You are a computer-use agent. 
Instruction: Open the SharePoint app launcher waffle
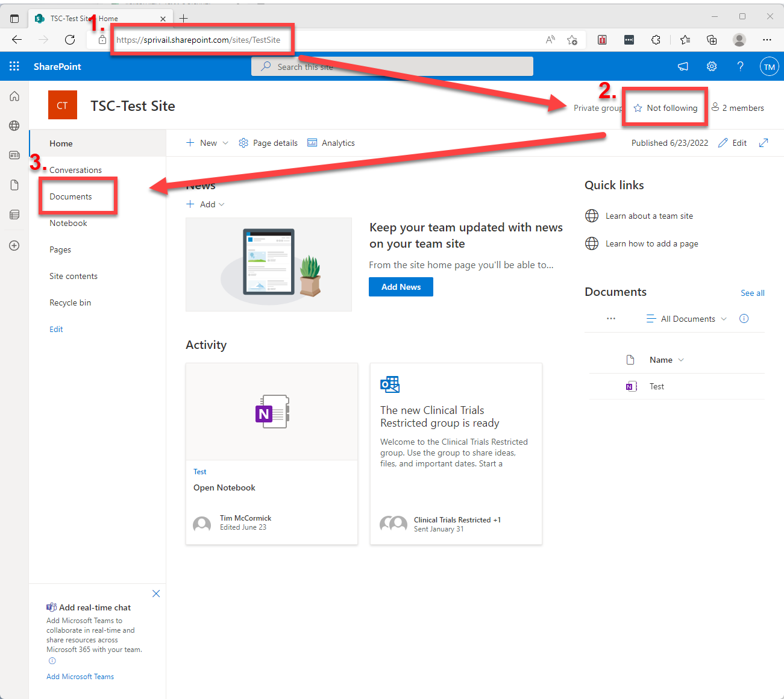click(14, 66)
